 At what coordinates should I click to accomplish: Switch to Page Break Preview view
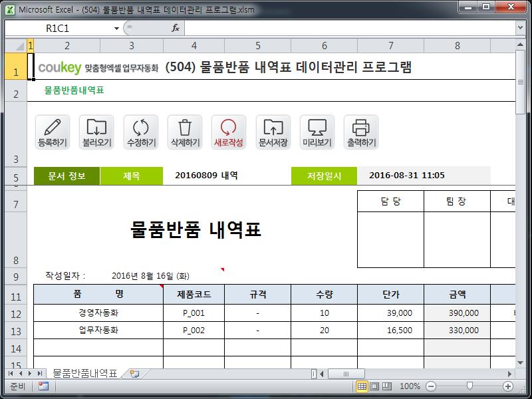pyautogui.click(x=387, y=386)
